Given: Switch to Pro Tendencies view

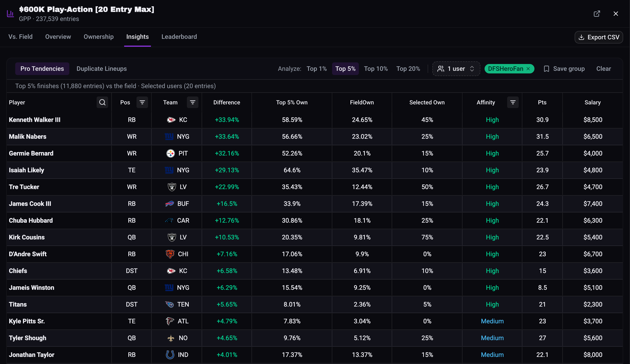Looking at the screenshot, I should [x=42, y=69].
